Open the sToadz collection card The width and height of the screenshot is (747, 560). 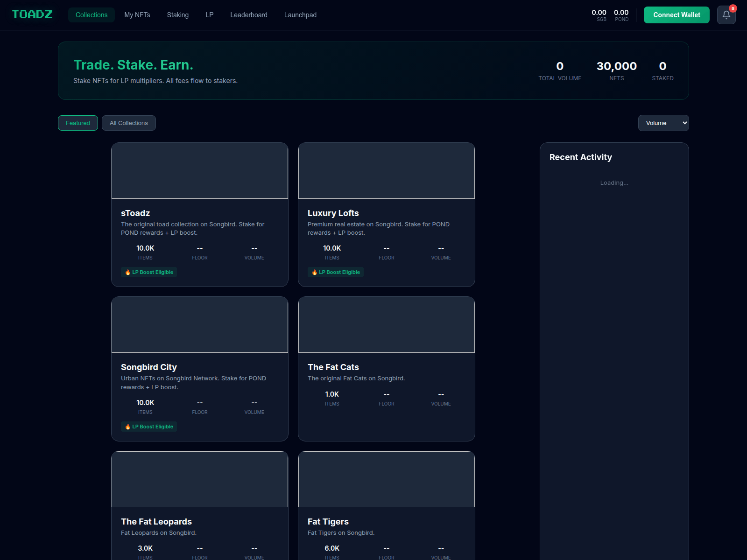coord(199,215)
